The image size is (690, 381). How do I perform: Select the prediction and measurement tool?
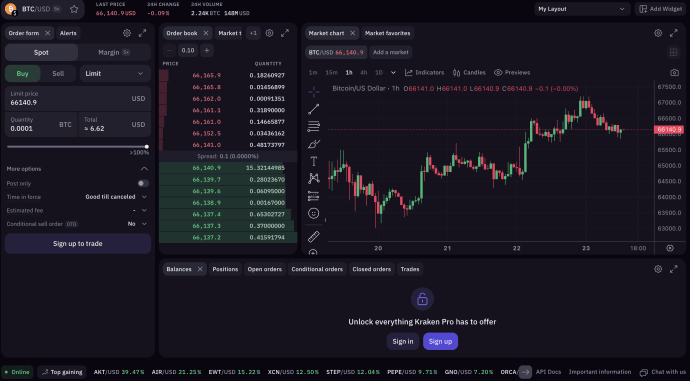[x=314, y=196]
